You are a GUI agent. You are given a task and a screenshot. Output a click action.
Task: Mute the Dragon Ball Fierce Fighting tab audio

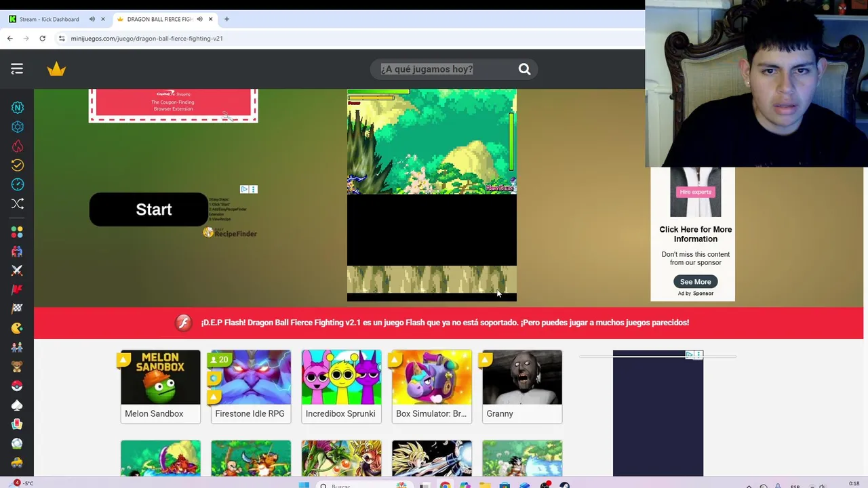199,19
